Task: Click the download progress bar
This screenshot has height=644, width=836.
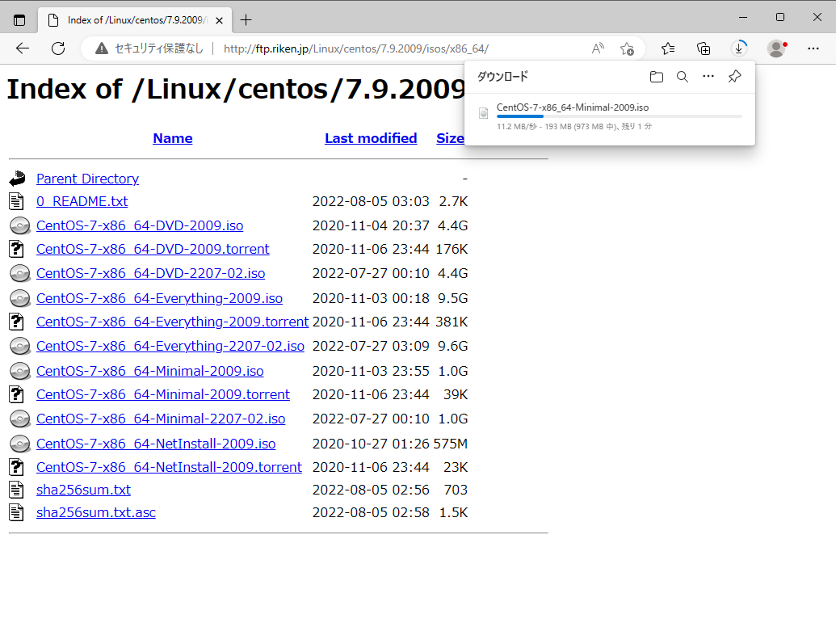Action: tap(619, 116)
